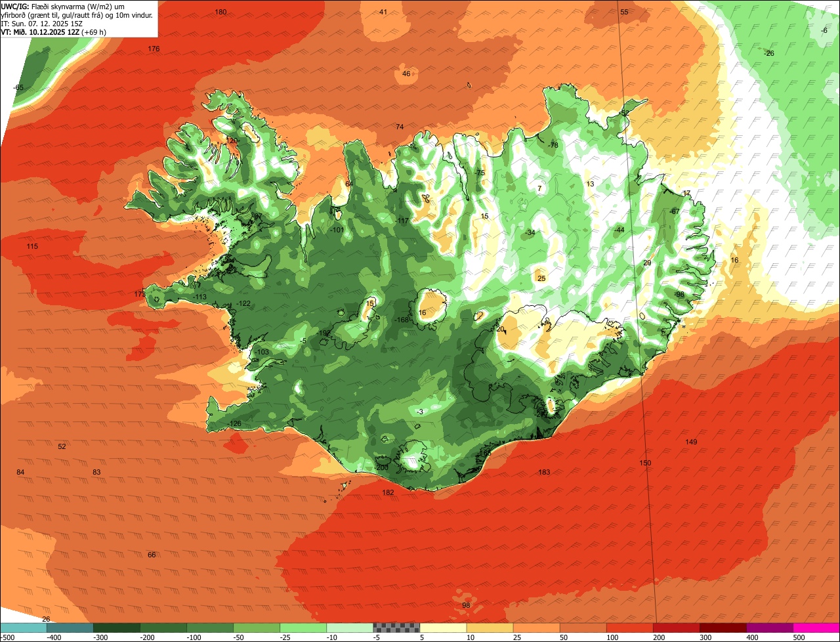The height and width of the screenshot is (642, 840).
Task: Click the -26 value in the northeast corner
Action: click(769, 53)
